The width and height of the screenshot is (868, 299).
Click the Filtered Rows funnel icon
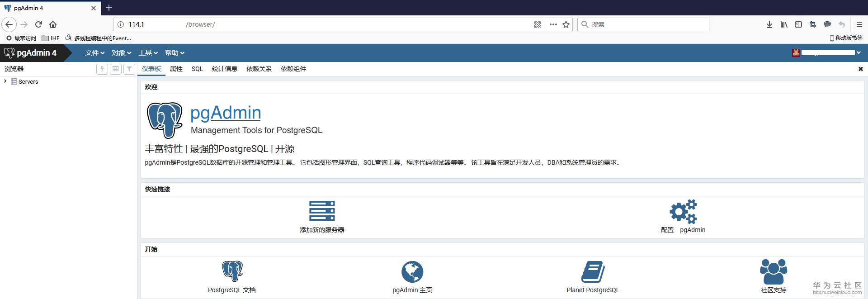[129, 69]
